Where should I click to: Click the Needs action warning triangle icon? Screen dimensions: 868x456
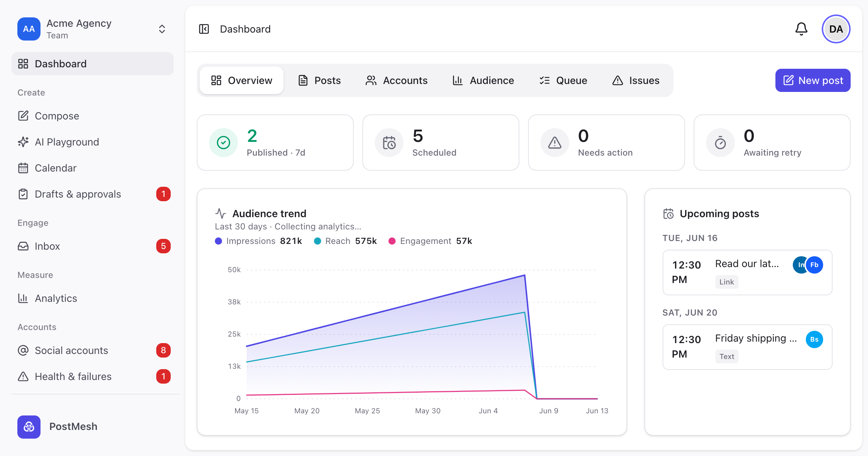point(555,143)
